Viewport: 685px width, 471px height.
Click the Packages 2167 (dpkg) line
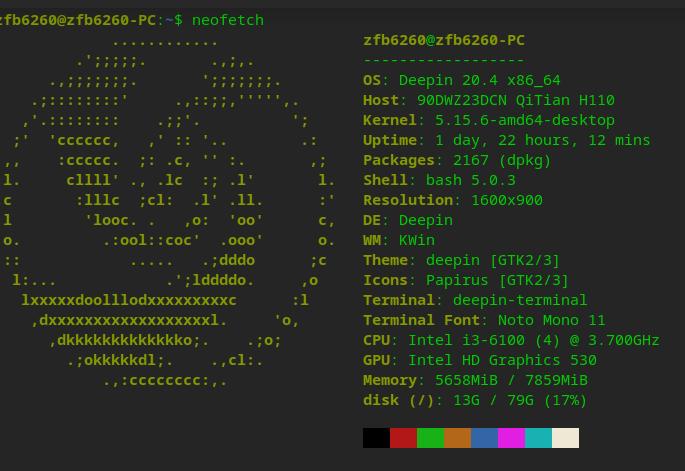(457, 160)
